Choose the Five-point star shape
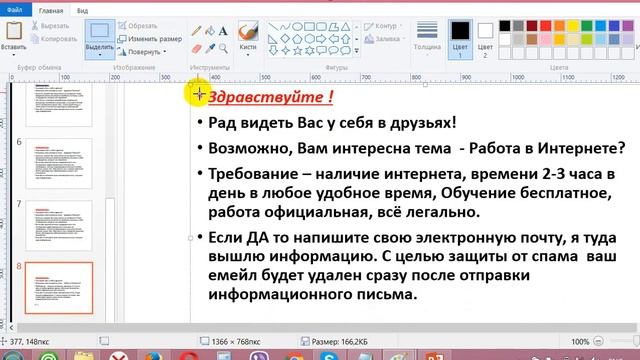Viewport: 640px width, 360px height. pos(297,51)
